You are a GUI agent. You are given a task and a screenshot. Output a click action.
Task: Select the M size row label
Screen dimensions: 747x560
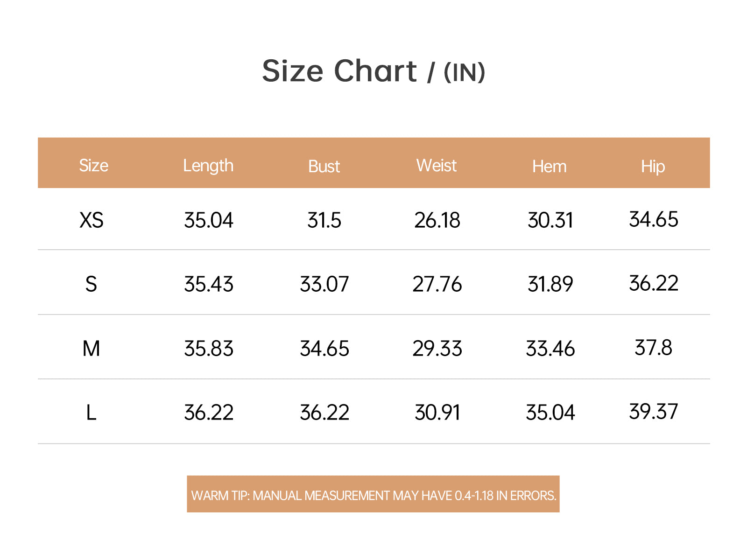tap(91, 349)
